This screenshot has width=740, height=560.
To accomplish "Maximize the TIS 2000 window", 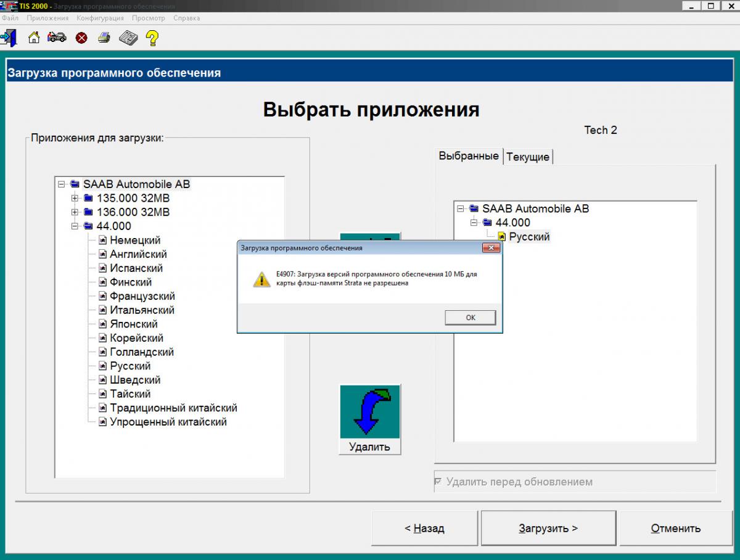I will [711, 6].
